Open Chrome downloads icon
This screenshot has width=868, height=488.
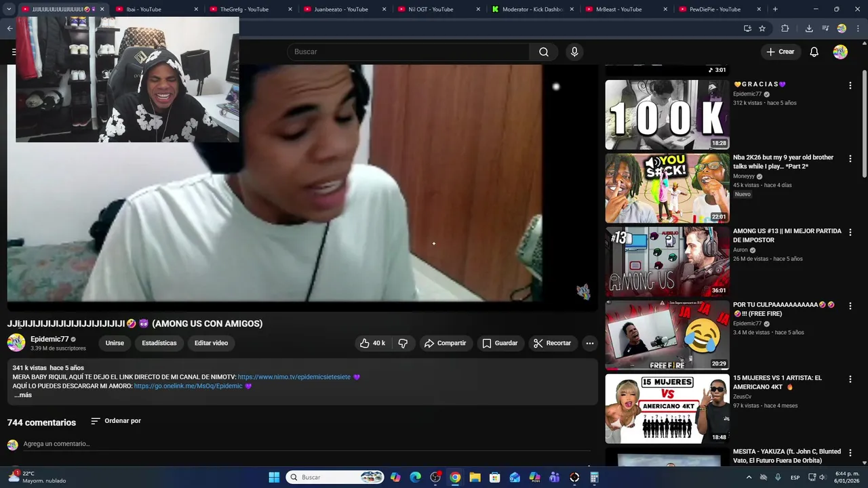(809, 28)
